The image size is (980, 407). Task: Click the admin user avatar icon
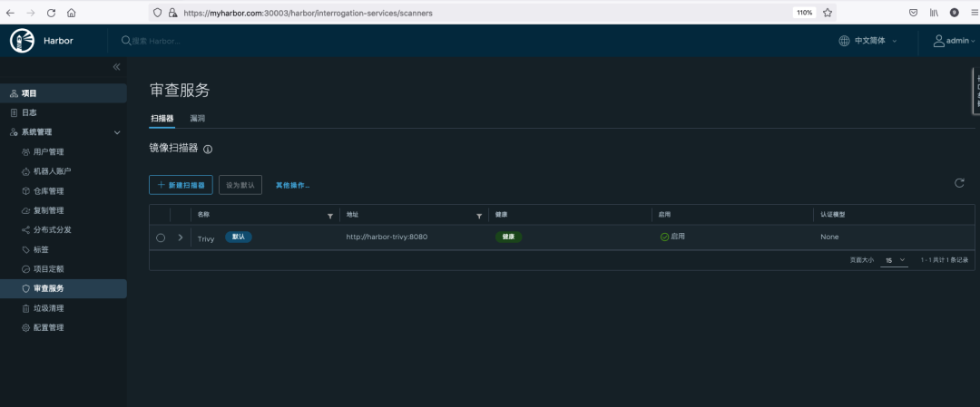click(x=939, y=41)
